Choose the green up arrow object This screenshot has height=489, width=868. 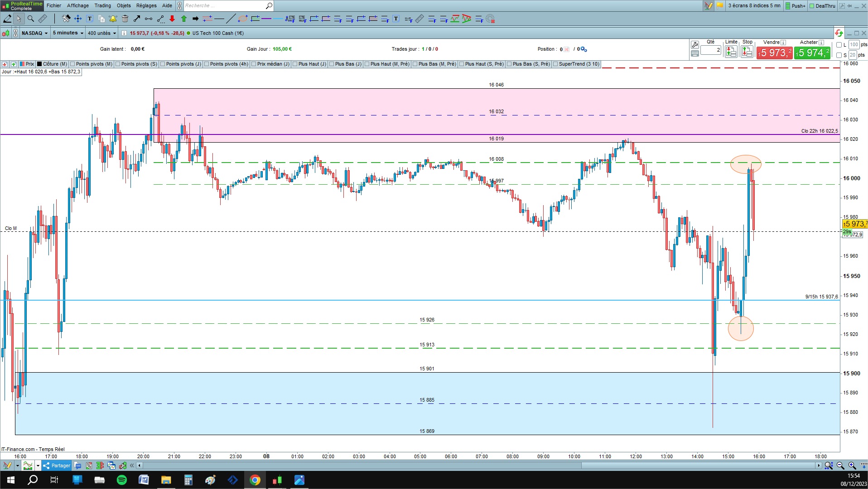pos(184,19)
